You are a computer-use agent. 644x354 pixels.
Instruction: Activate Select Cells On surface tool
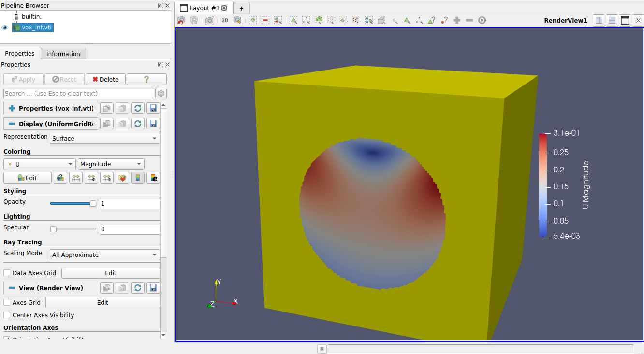coord(293,20)
